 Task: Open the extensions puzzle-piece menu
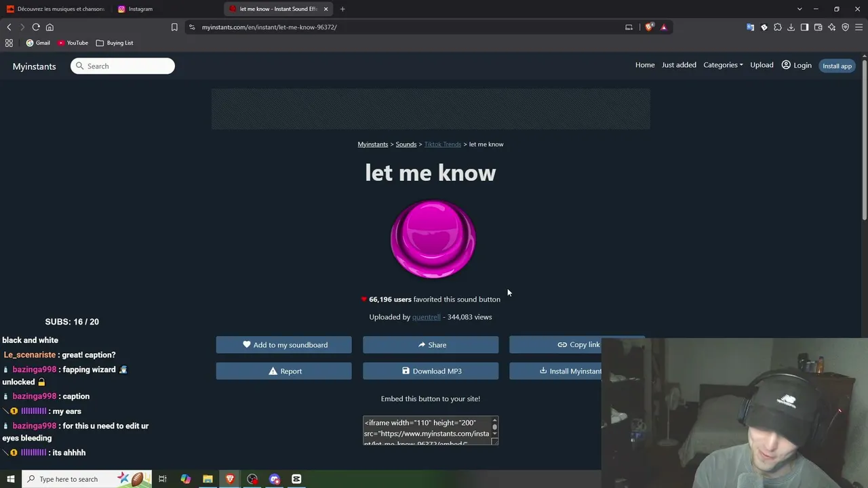pyautogui.click(x=777, y=27)
